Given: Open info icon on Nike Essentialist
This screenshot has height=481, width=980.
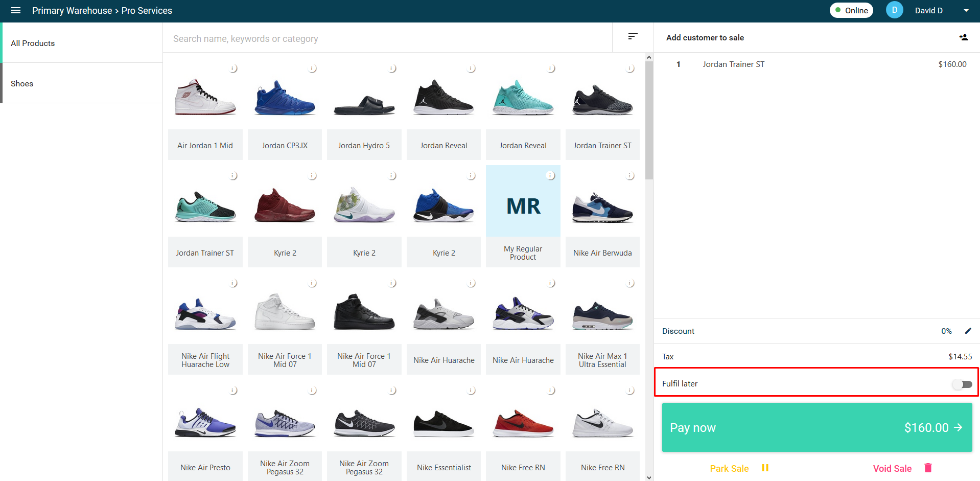Looking at the screenshot, I should tap(472, 391).
